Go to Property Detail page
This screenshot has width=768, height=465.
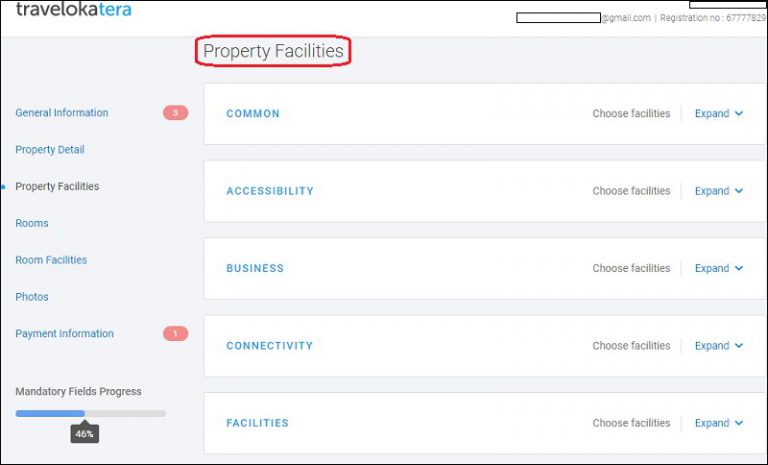50,150
